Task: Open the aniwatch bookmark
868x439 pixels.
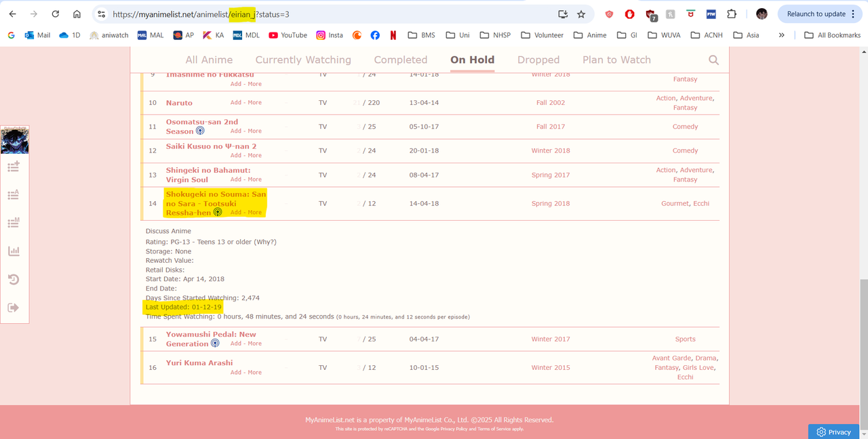Action: tap(108, 35)
